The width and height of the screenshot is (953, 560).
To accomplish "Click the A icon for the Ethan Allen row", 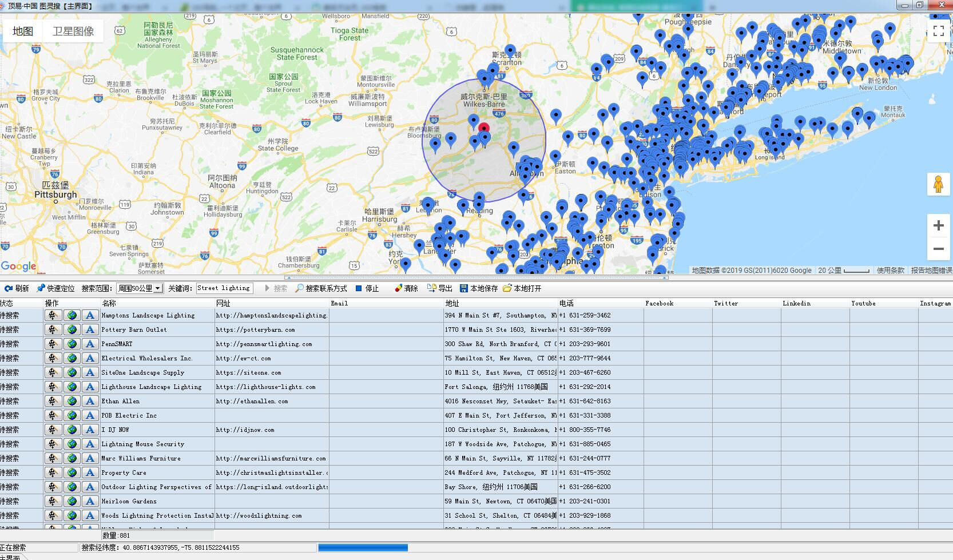I will (x=90, y=401).
